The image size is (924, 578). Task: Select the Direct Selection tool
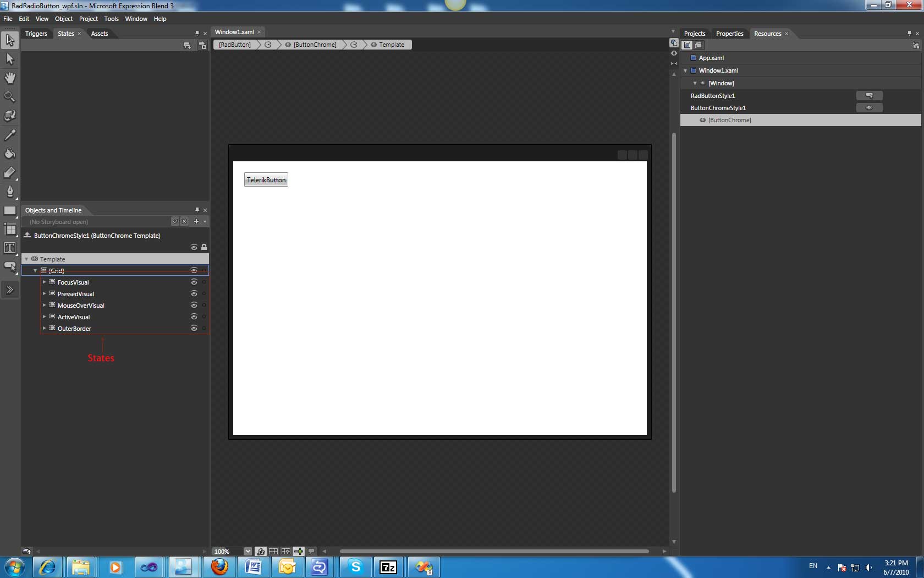click(10, 59)
